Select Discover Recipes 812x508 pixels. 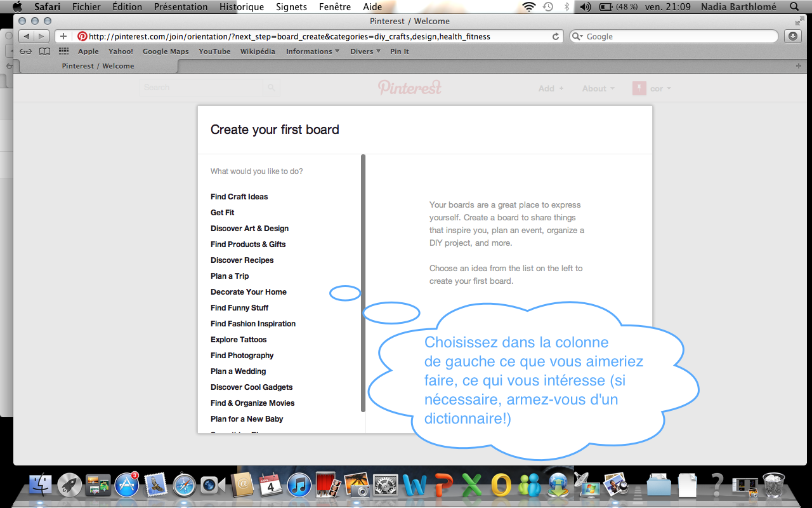coord(242,260)
